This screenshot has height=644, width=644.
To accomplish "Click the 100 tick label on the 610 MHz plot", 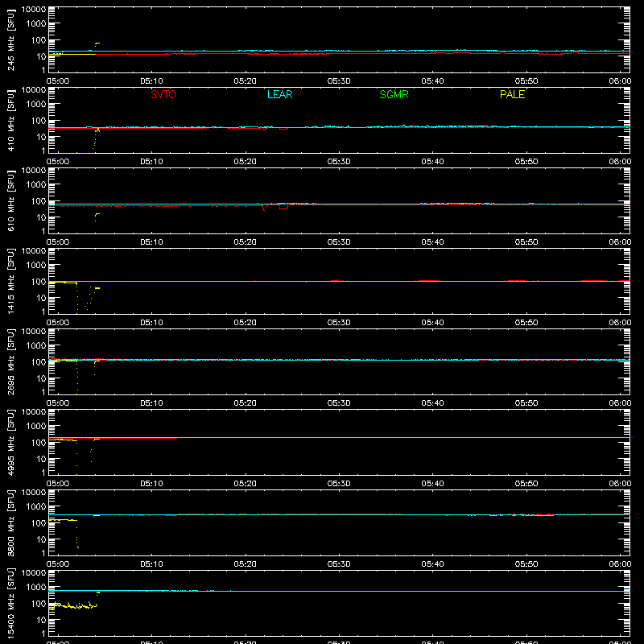I will tap(39, 201).
